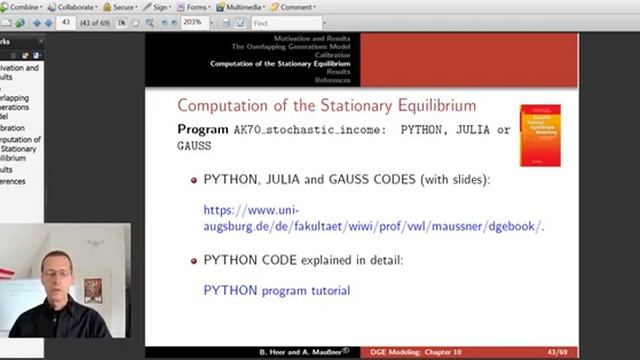Click the '43/69' slide counter
The width and height of the screenshot is (640, 360).
pyautogui.click(x=557, y=352)
